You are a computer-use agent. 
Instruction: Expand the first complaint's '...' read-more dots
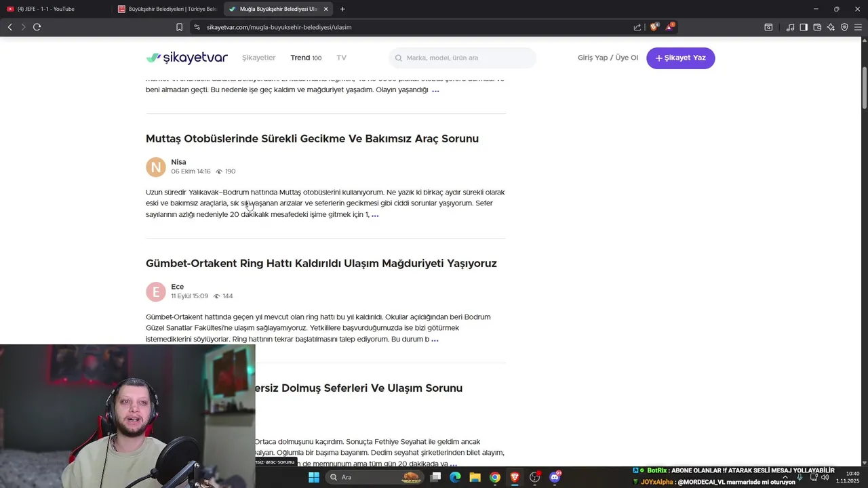[435, 90]
